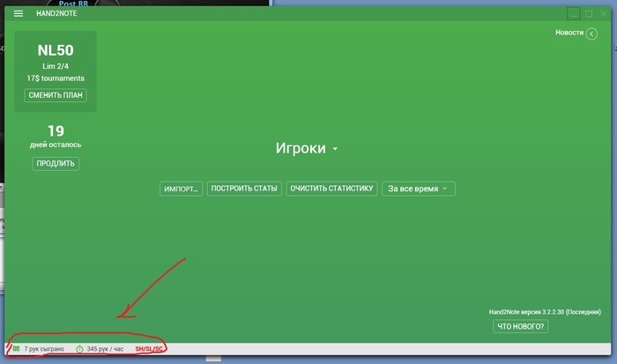Click HAND2NOTE title text
617x364 pixels.
tap(56, 13)
